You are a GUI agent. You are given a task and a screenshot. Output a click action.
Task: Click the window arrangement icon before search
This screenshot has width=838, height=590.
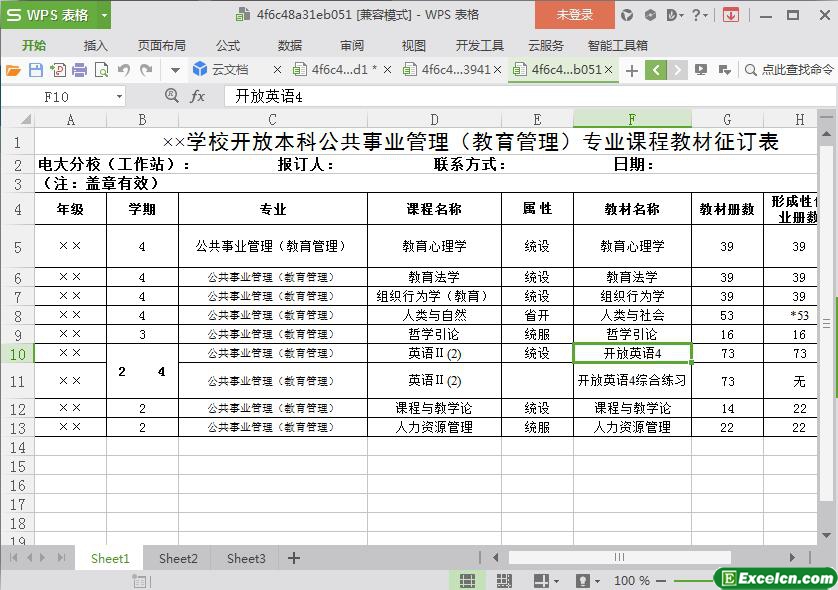[x=724, y=70]
